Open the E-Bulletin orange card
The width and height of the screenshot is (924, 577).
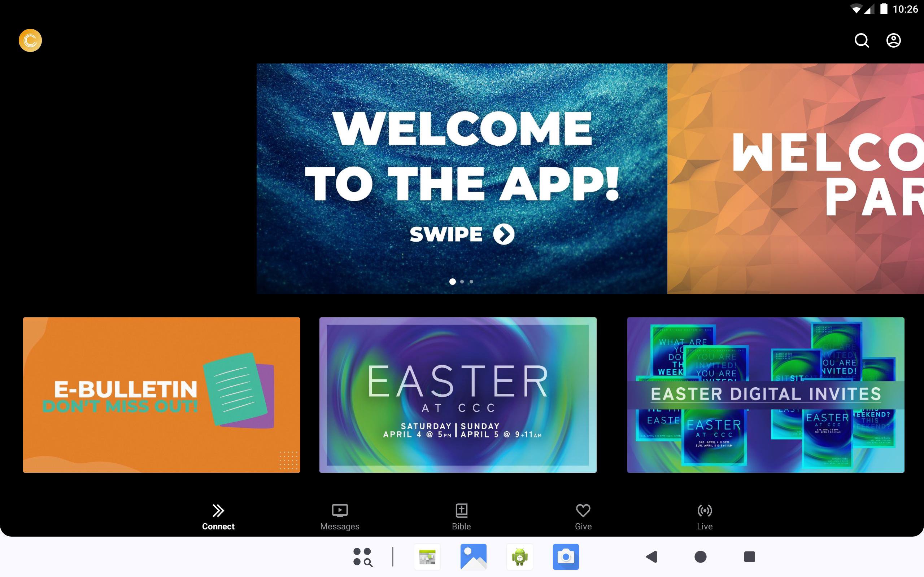[x=161, y=395]
